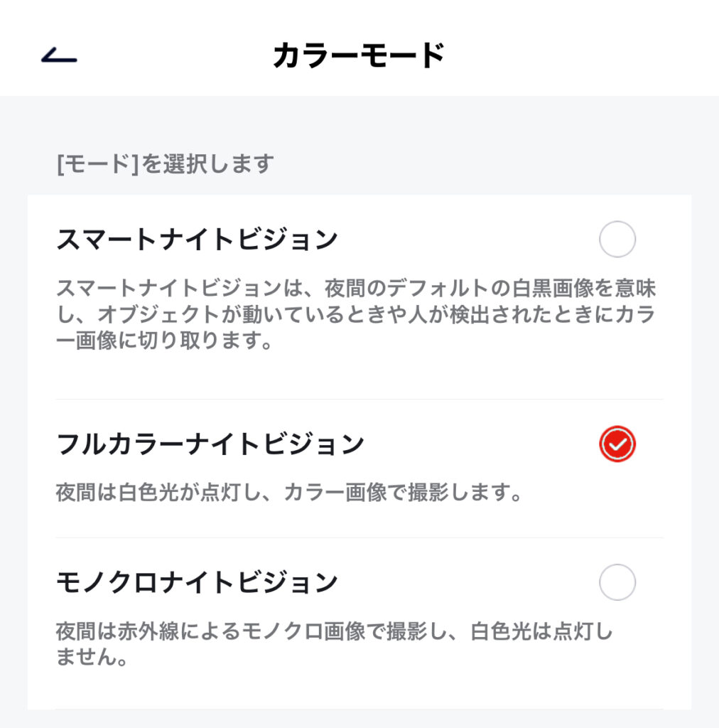Screen dimensions: 719x728
Task: Tap description line starting し、オブジェクトが動いている
Action: [x=356, y=314]
